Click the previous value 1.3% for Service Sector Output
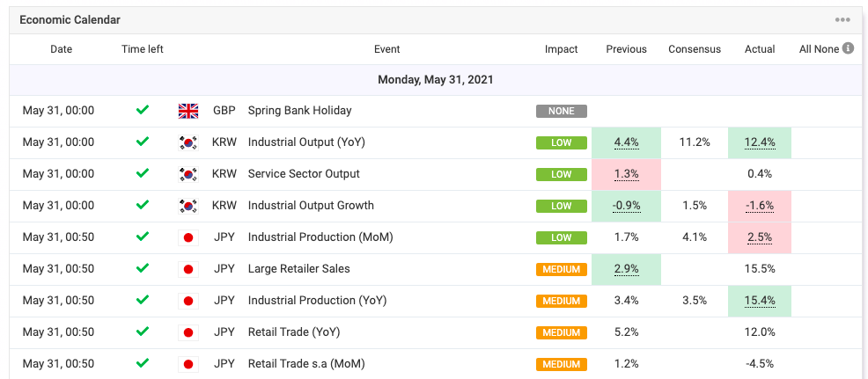This screenshot has width=868, height=379. pos(626,174)
